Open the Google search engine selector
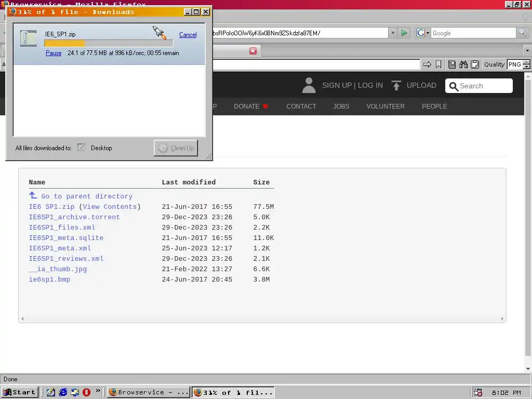Viewport: 532px width, 399px height. (423, 33)
